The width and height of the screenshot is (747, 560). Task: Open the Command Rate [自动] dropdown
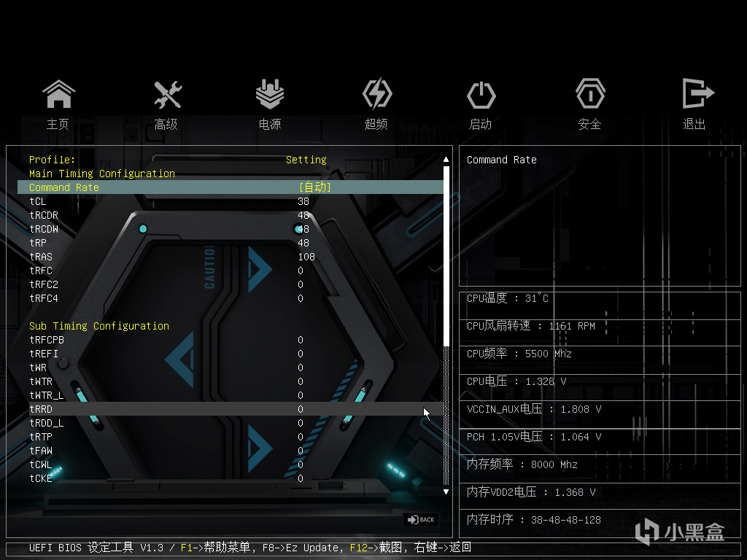pos(315,187)
